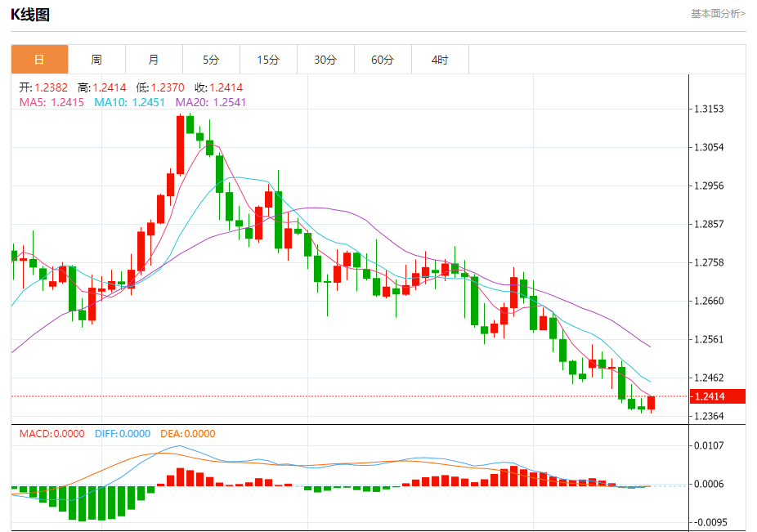Open the 15分 interval tab

tap(268, 60)
